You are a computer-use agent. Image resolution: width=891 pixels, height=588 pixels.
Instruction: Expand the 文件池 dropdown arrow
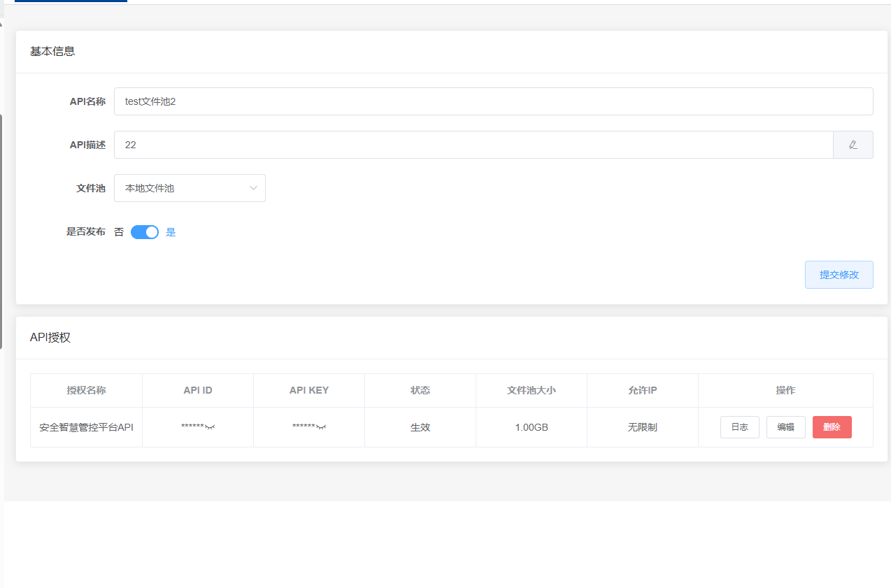(253, 188)
